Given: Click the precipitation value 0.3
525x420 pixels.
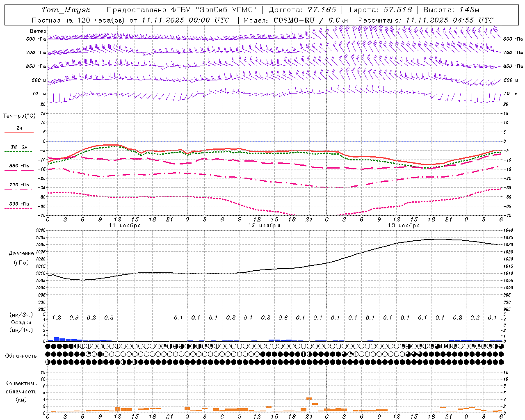Looking at the screenshot, I should point(457,317).
